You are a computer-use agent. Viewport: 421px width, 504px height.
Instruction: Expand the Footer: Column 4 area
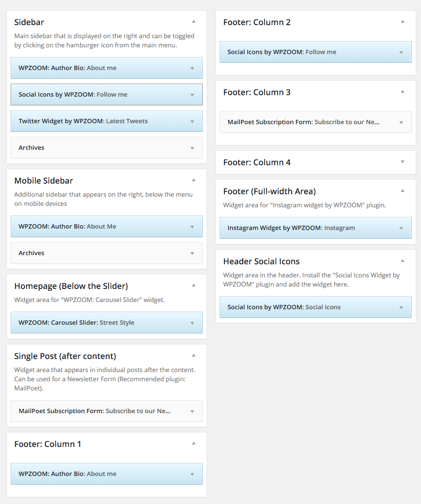pyautogui.click(x=403, y=162)
